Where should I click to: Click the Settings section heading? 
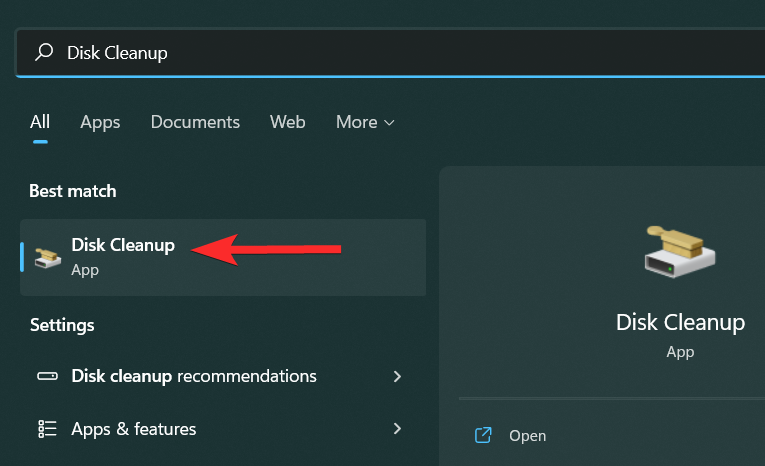point(62,325)
